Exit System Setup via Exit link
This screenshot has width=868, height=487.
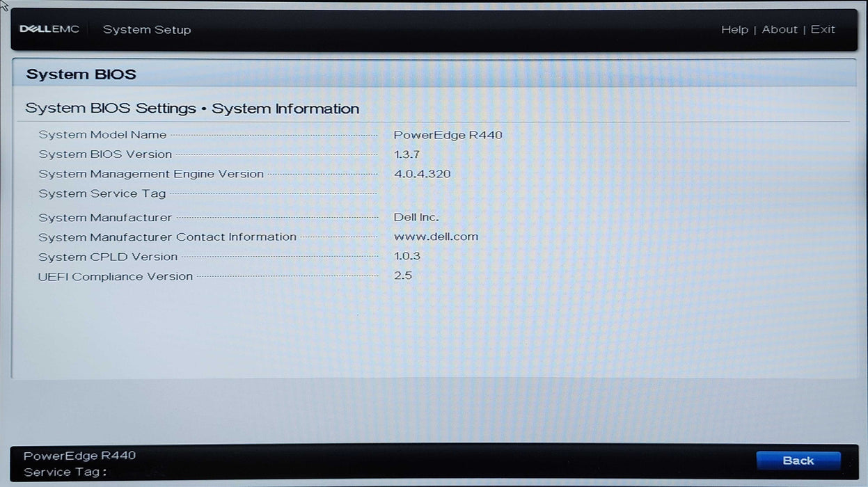[823, 29]
